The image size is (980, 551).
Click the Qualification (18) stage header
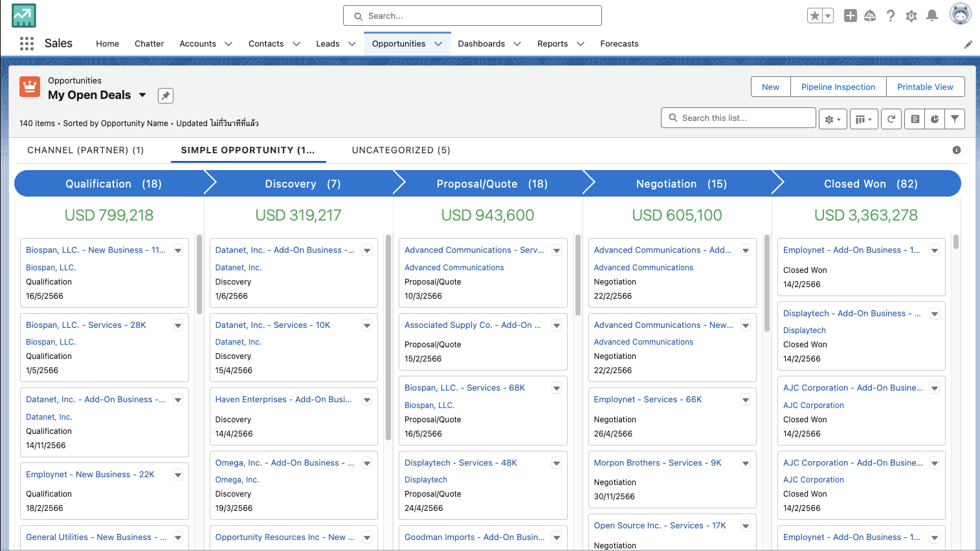[113, 184]
